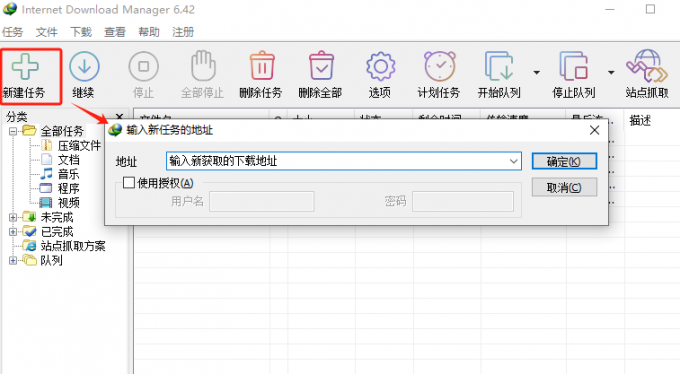This screenshot has height=374, width=680.
Task: Expand the 已完成 tree node
Action: click(13, 232)
